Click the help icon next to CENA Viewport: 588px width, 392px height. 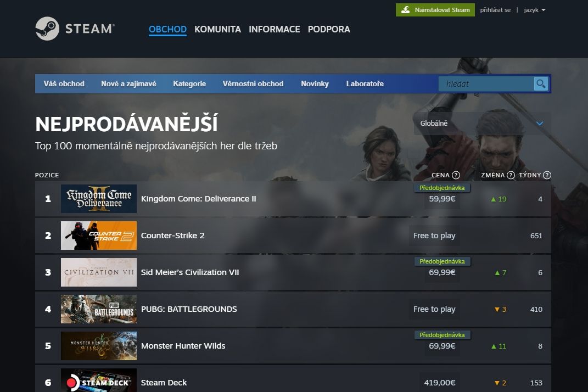point(456,175)
